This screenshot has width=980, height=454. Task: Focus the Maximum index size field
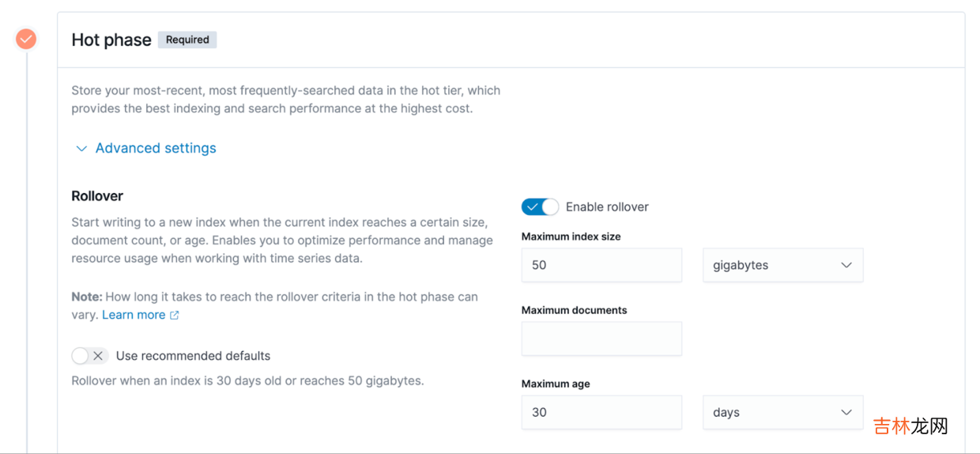point(601,266)
